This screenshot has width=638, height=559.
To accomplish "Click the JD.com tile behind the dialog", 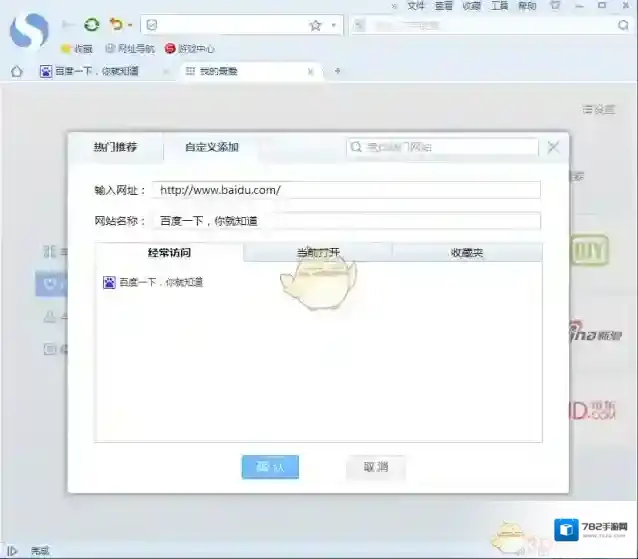I will (592, 410).
